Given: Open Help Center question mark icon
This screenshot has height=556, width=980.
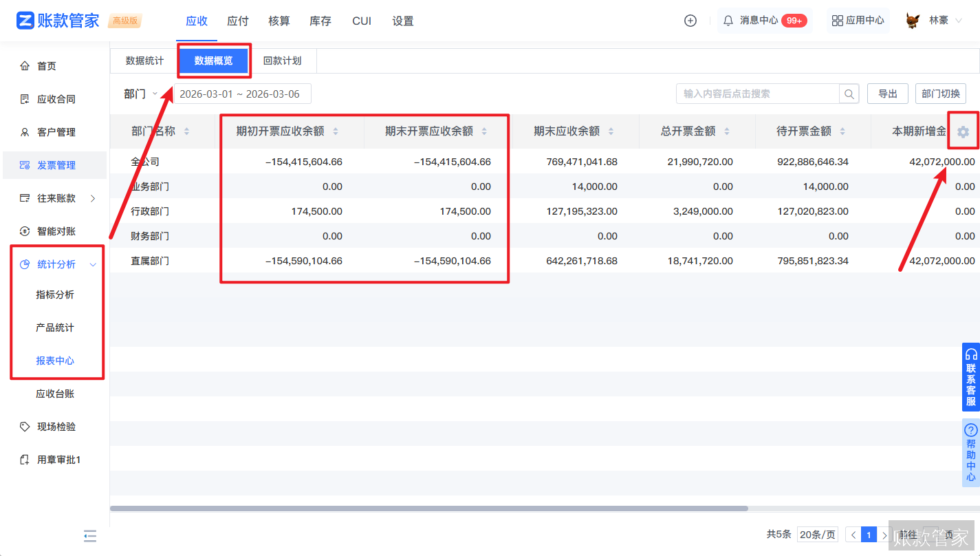Looking at the screenshot, I should click(x=971, y=429).
